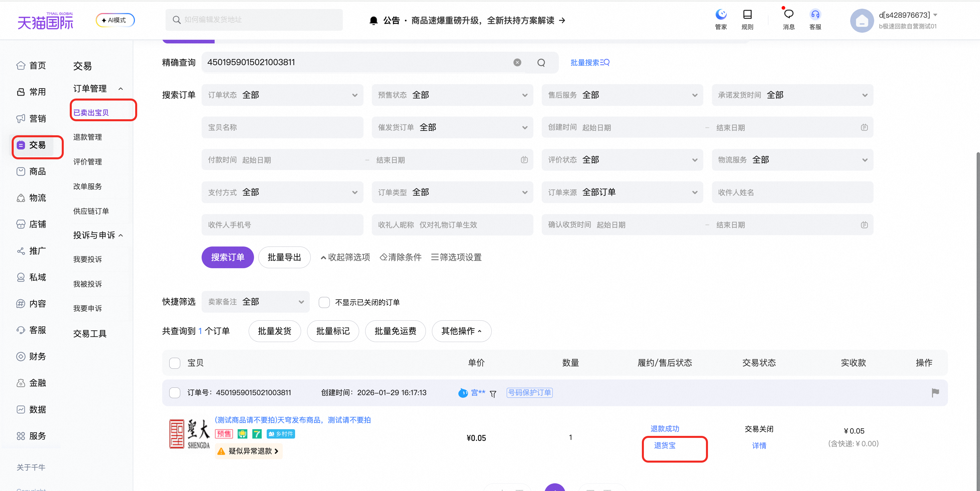
Task: Select 供应链订单 in the submenu
Action: [91, 211]
